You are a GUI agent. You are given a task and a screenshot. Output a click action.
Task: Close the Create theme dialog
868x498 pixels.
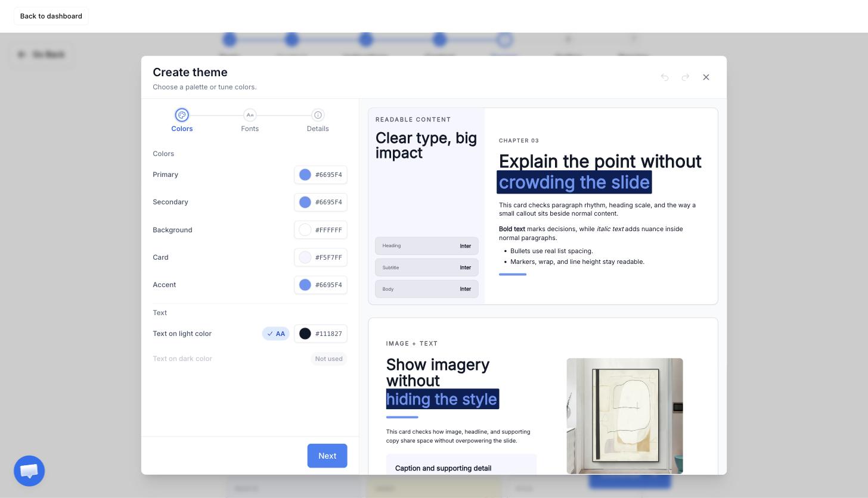coord(706,77)
